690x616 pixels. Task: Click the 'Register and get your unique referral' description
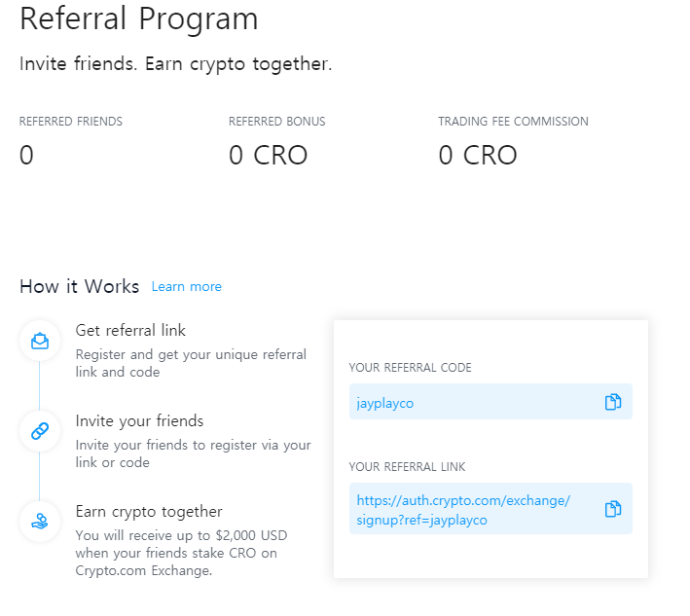[191, 363]
